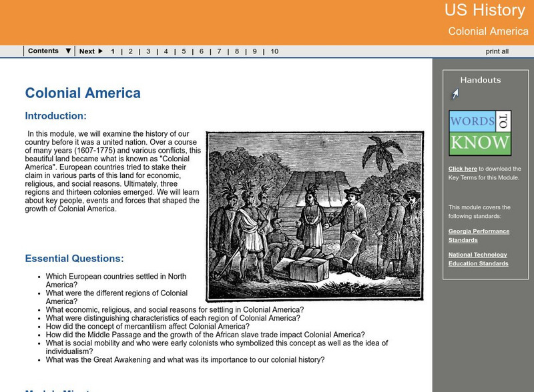Select question about the Middle Passage
Screen dimensions: 534x392
(x=205, y=335)
